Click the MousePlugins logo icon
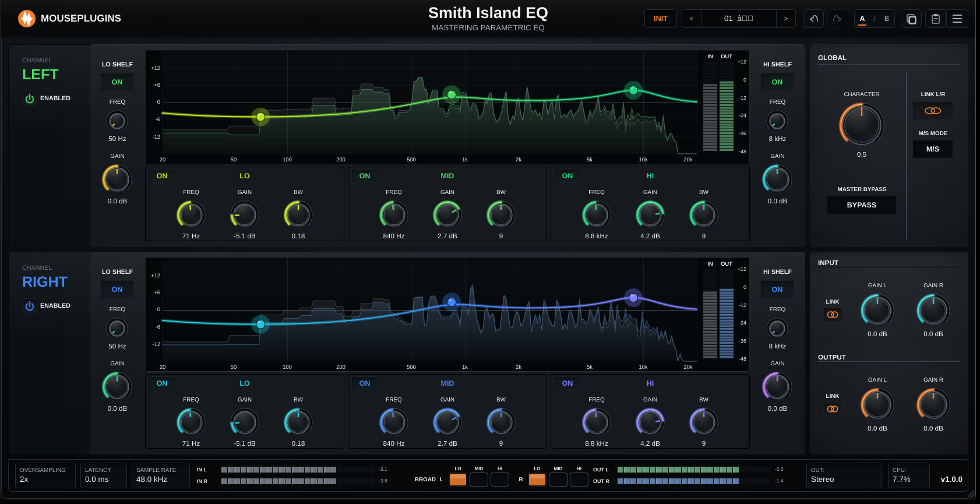 27,19
